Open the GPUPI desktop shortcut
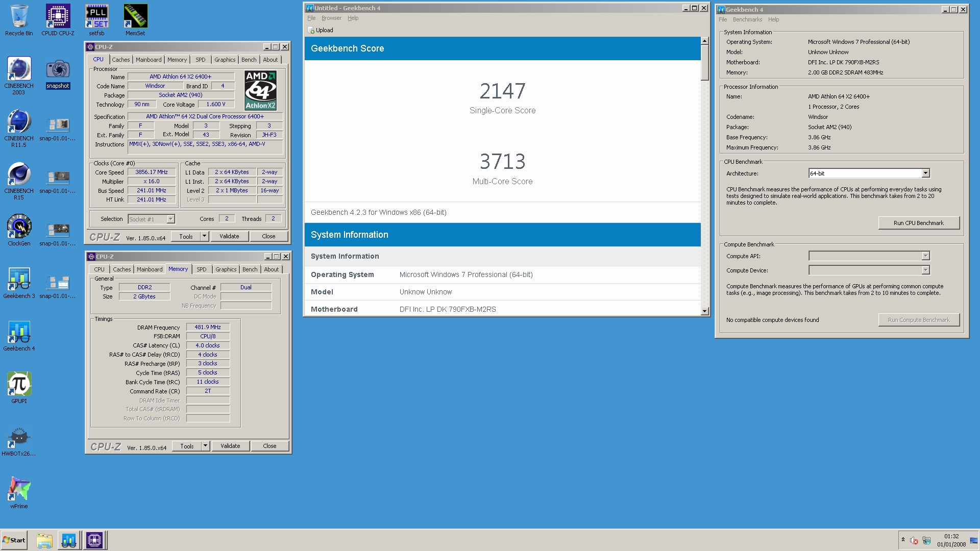The height and width of the screenshot is (551, 980). pyautogui.click(x=19, y=388)
